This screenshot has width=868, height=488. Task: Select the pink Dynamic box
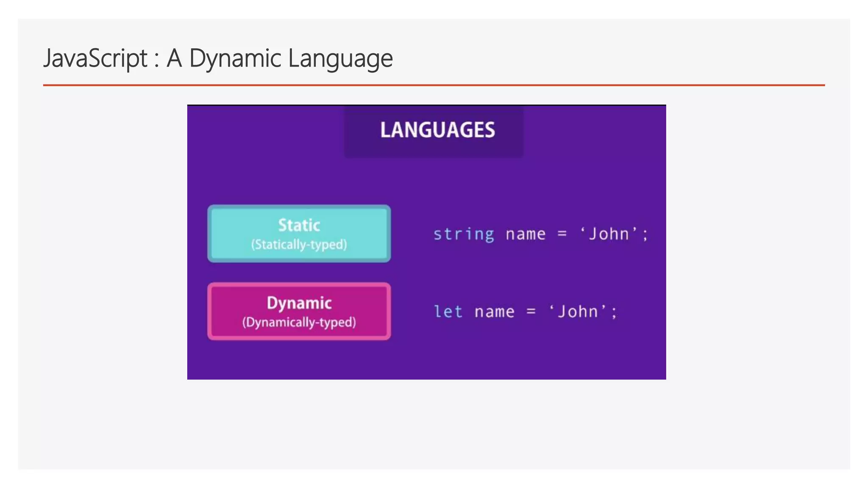[299, 311]
